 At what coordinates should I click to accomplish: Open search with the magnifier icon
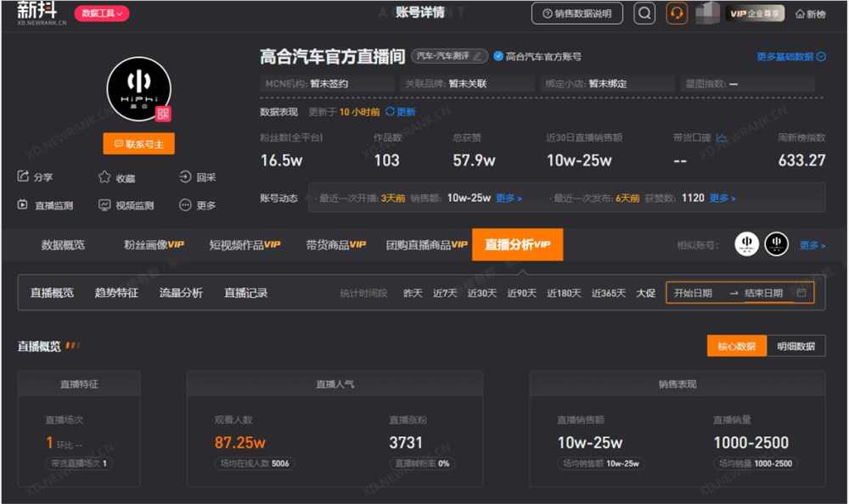[x=645, y=14]
